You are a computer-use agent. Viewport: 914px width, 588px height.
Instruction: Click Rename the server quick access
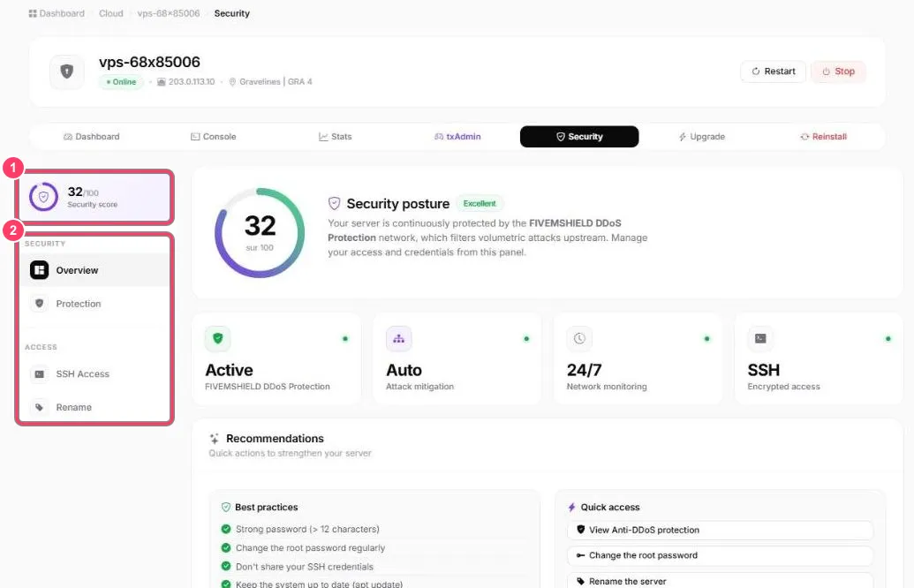coord(720,581)
